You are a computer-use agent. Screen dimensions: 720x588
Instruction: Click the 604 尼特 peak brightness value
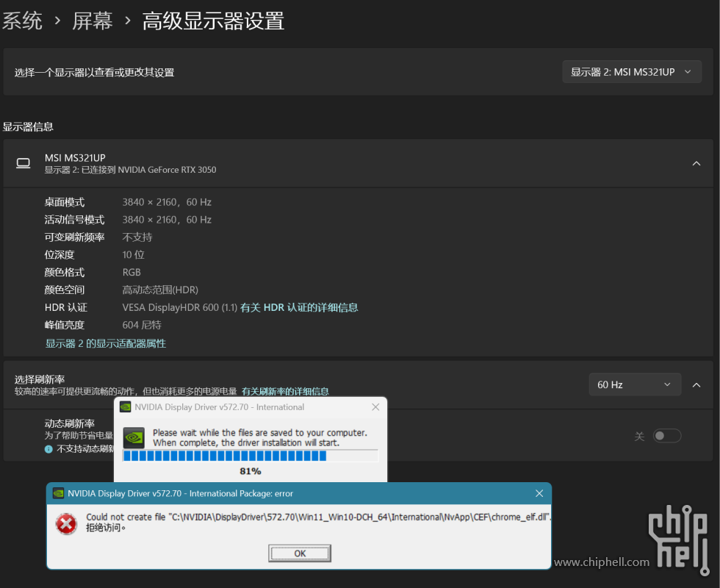[141, 325]
